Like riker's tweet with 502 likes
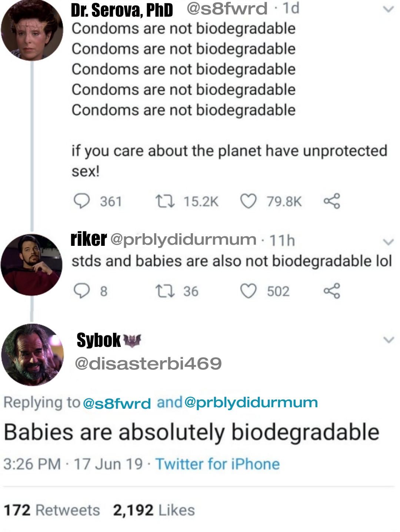The height and width of the screenshot is (532, 400). (x=248, y=291)
